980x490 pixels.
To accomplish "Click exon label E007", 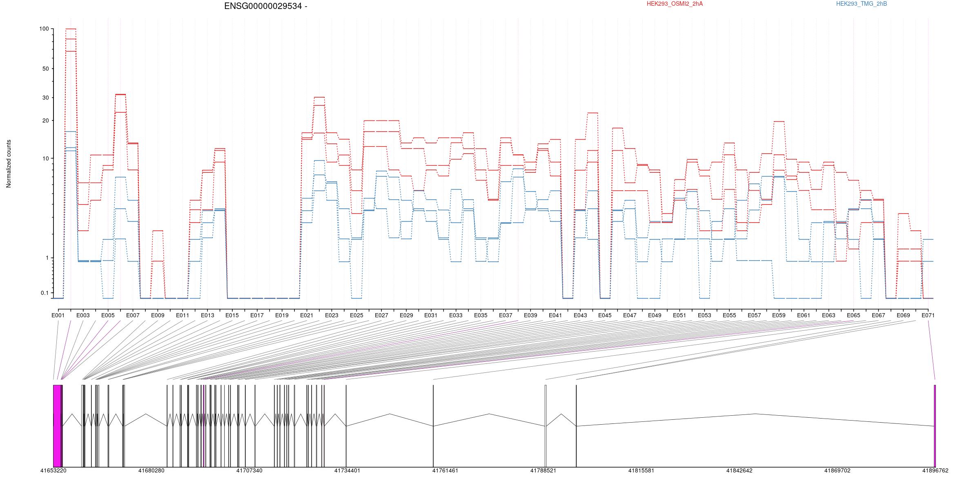I will tap(133, 315).
